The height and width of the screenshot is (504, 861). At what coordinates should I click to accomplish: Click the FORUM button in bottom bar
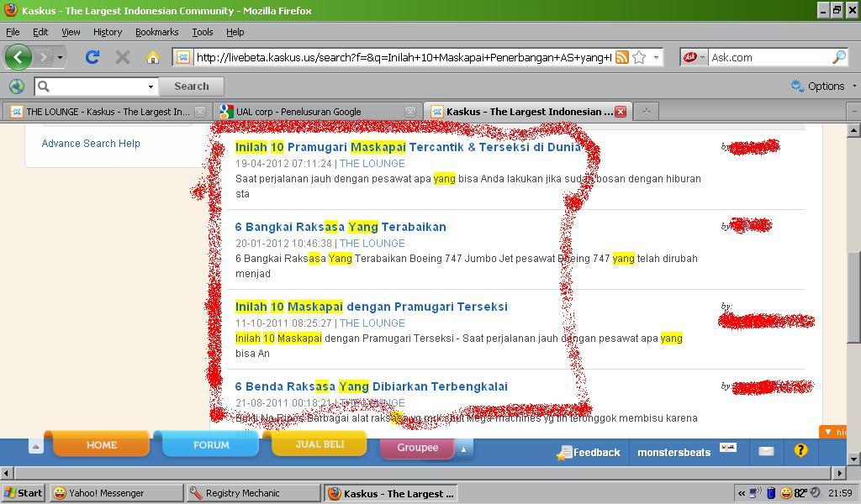point(211,444)
